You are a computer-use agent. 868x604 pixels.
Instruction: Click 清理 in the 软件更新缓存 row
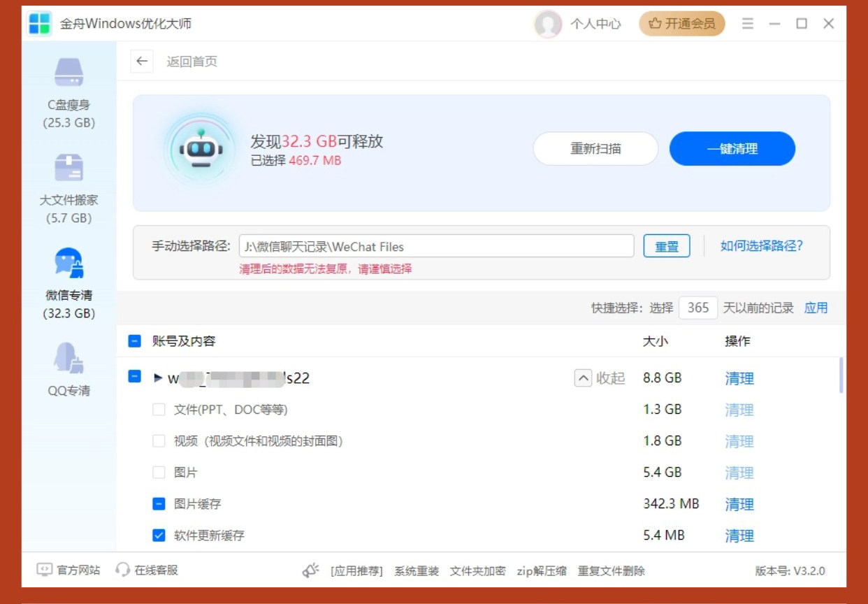pyautogui.click(x=739, y=535)
